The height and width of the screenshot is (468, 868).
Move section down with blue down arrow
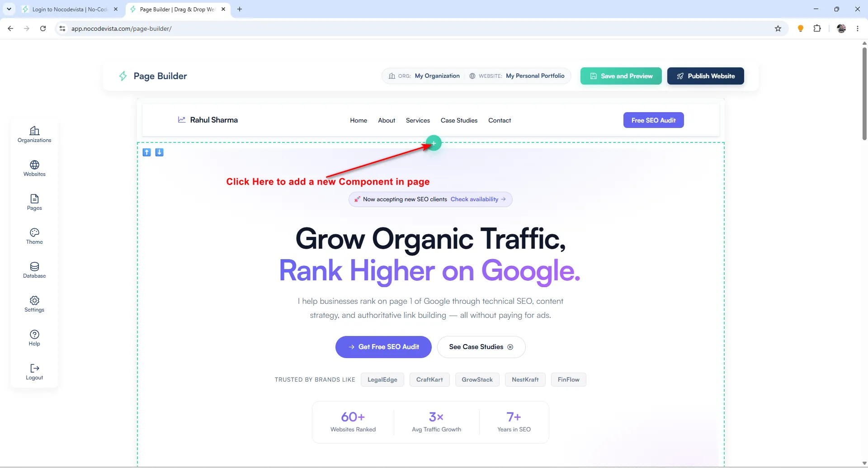pos(159,152)
